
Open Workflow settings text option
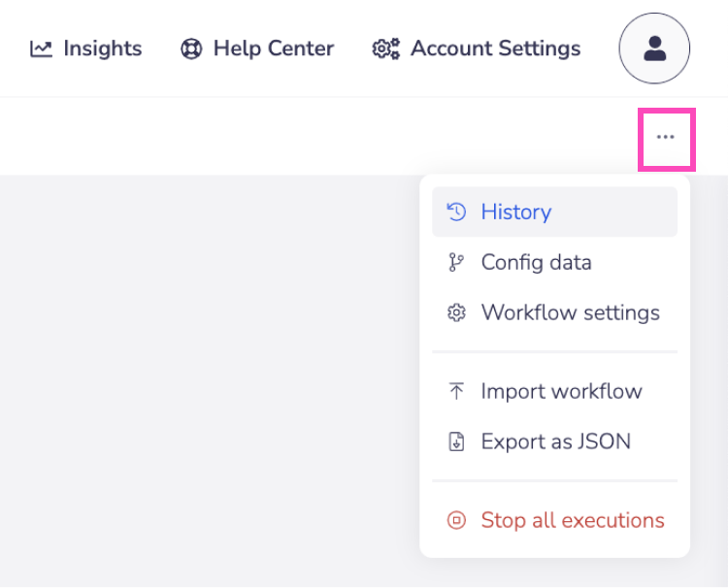[x=570, y=312]
